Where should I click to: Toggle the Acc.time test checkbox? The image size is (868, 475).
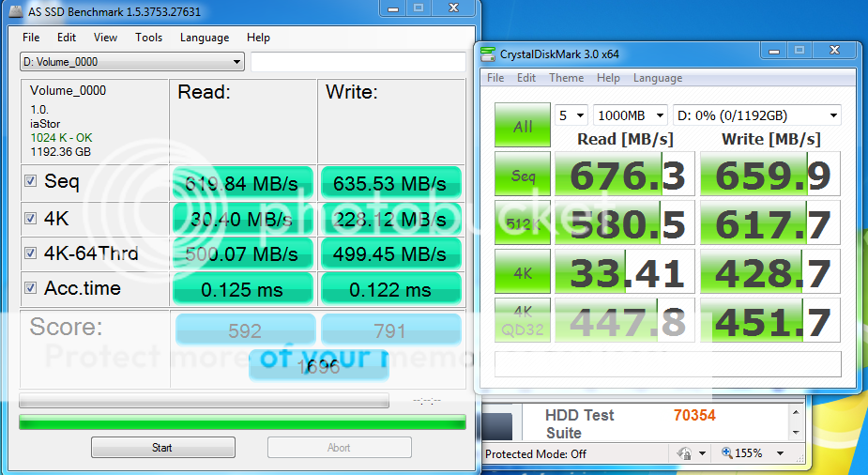(x=30, y=288)
